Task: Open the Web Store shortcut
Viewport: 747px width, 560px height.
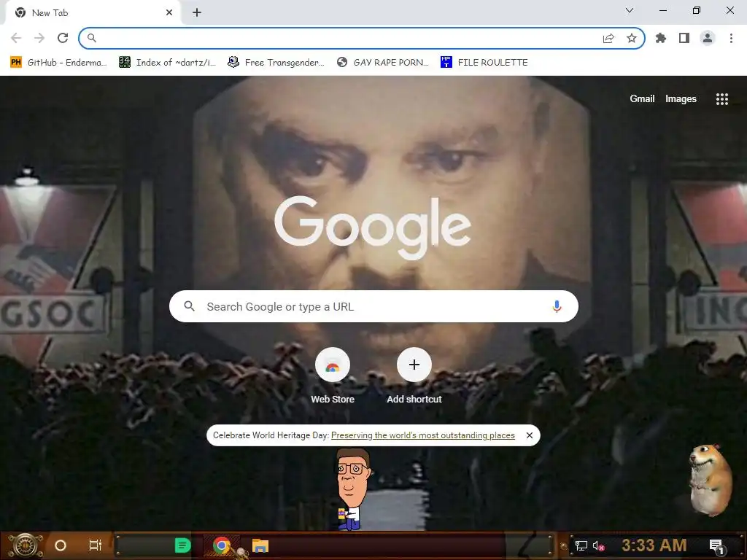Action: point(333,376)
